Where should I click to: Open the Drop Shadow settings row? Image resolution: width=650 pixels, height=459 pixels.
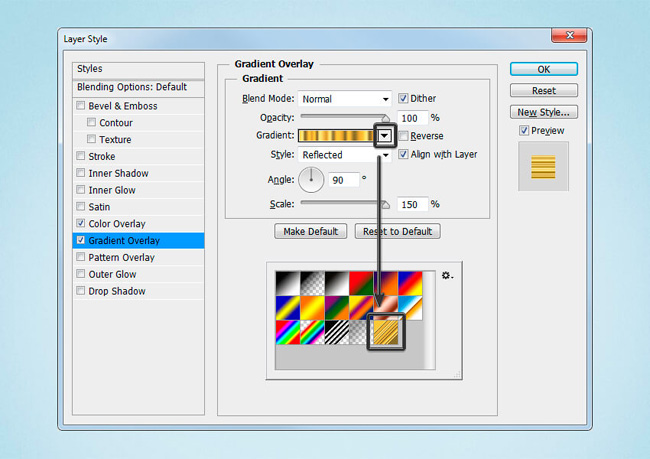tap(138, 291)
